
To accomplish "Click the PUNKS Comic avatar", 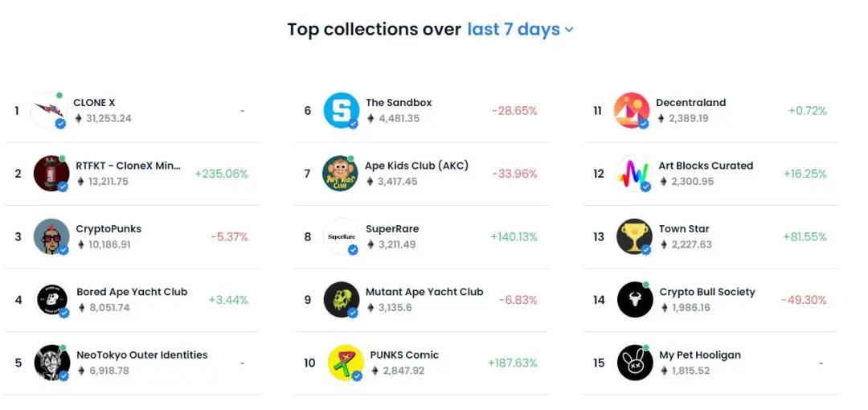I will pos(346,363).
